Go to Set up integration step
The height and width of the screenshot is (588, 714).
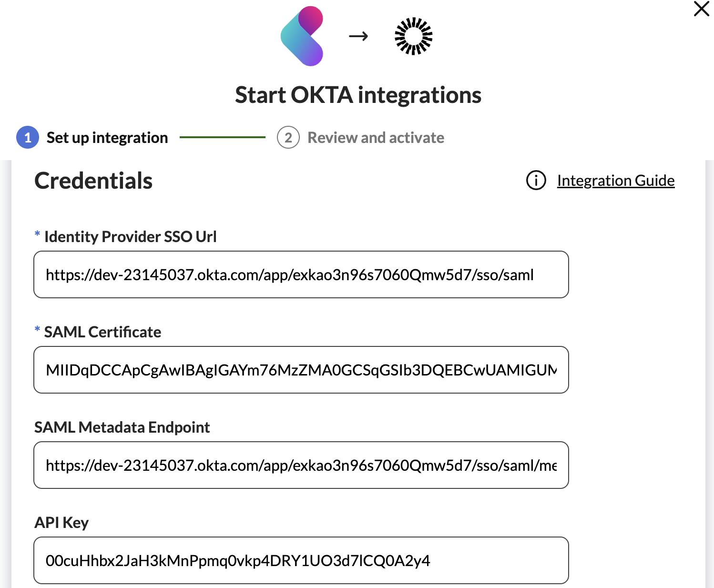coord(107,138)
